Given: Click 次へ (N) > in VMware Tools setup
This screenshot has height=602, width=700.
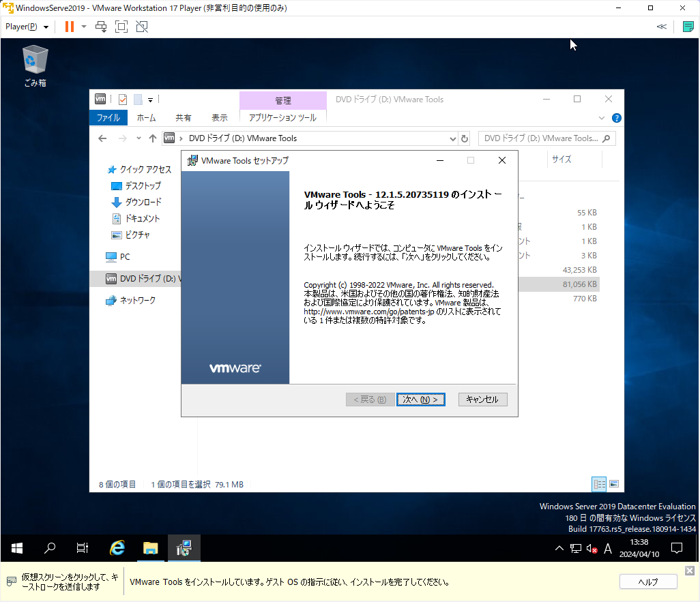Looking at the screenshot, I should (x=420, y=400).
